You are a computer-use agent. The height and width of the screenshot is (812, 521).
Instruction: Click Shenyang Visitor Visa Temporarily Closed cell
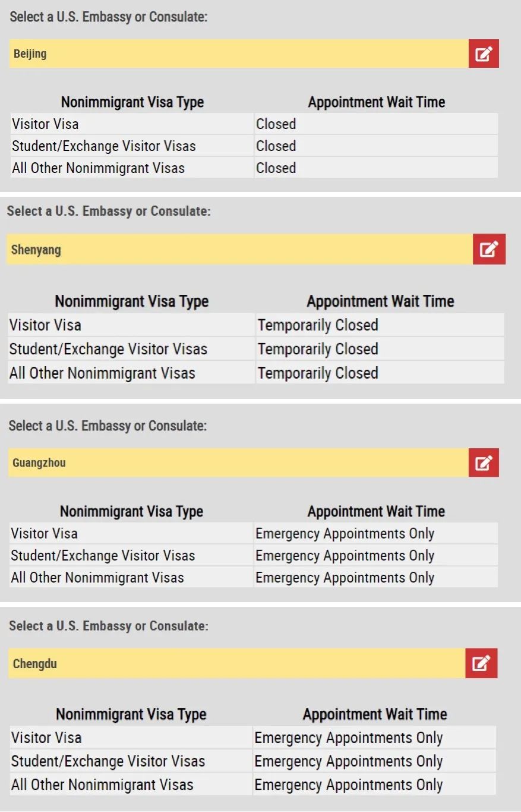(x=380, y=325)
